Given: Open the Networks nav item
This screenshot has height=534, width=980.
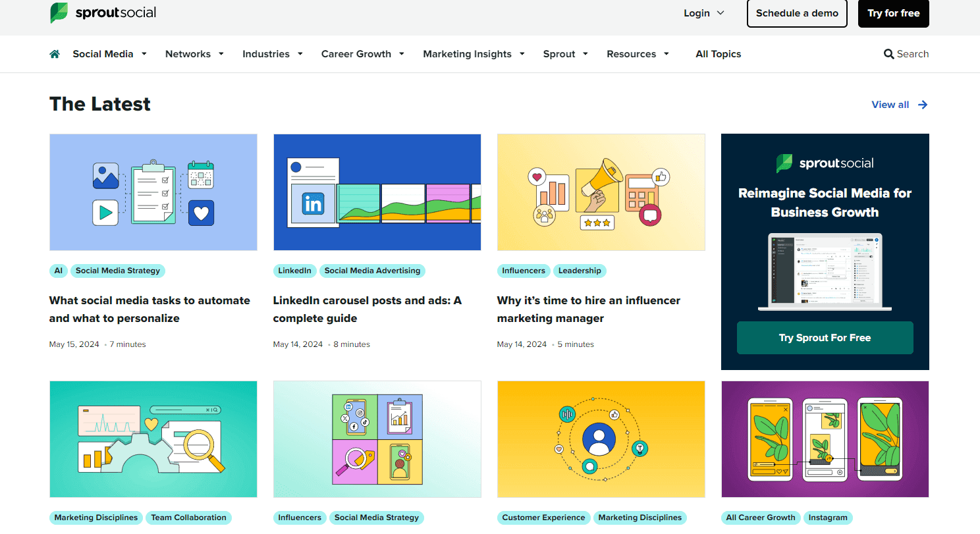Looking at the screenshot, I should (x=188, y=54).
